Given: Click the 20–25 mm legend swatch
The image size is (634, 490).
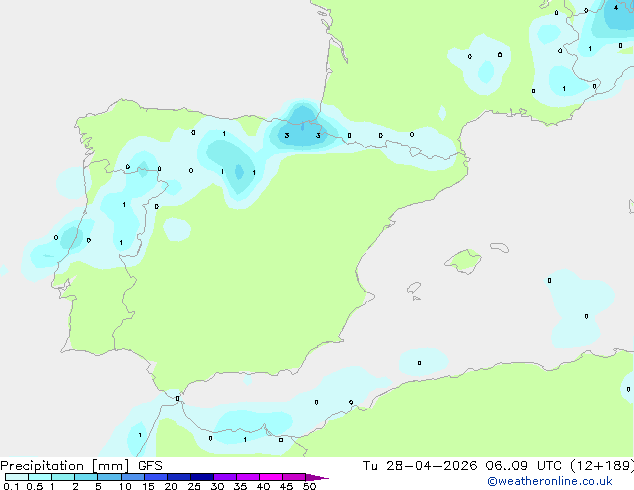Looking at the screenshot, I should tap(179, 477).
